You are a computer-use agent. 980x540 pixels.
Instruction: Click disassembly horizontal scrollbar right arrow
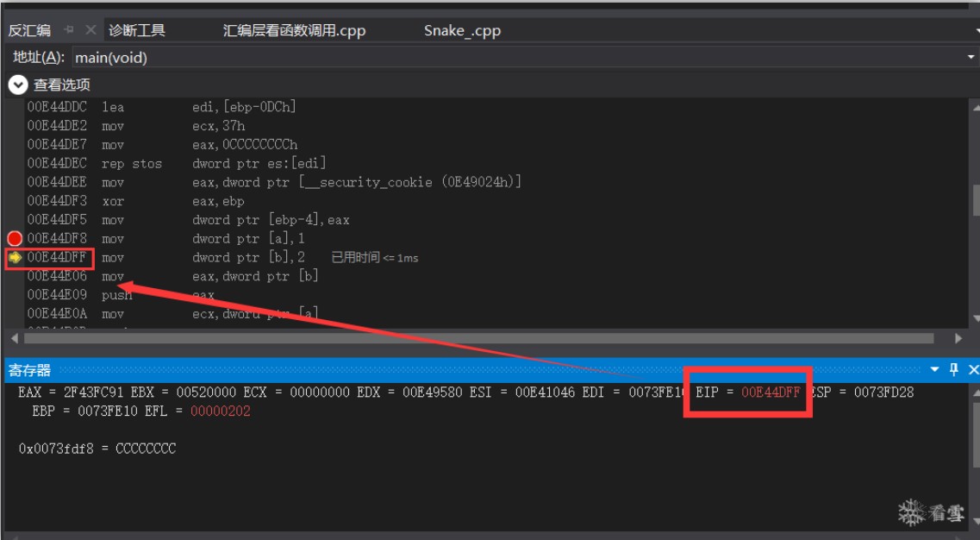pos(958,338)
